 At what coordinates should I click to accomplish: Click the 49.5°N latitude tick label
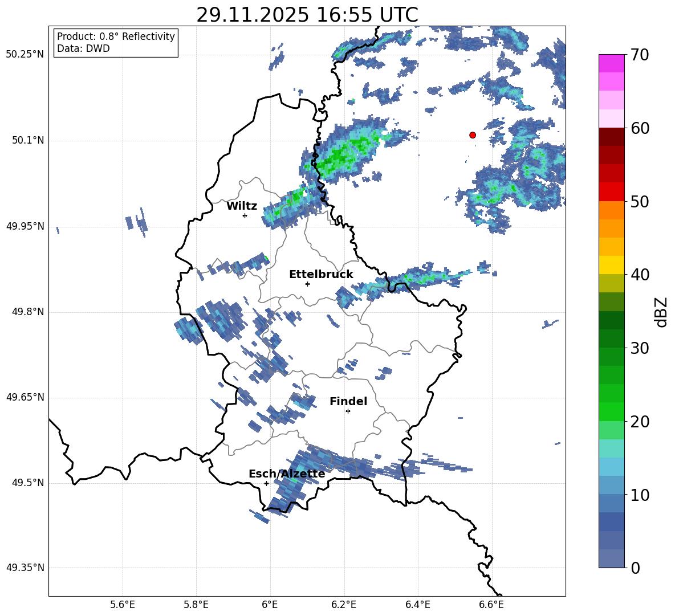(27, 483)
